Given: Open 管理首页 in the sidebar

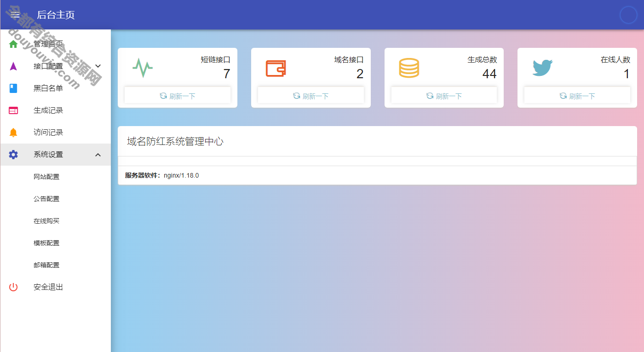Looking at the screenshot, I should (x=55, y=44).
